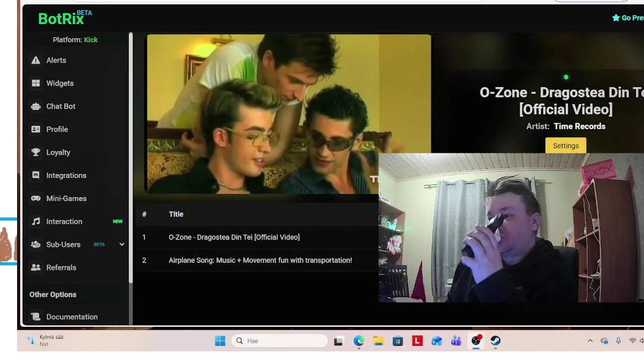
Task: Open OBS Studio from the taskbar
Action: coord(476,341)
